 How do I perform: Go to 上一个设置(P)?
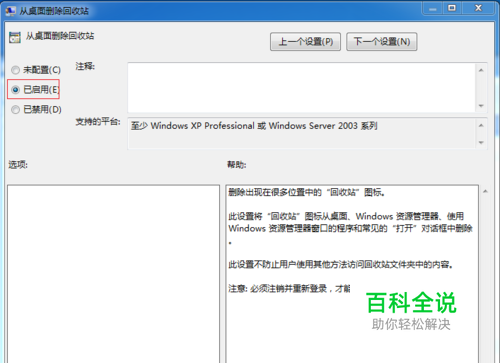click(x=305, y=42)
